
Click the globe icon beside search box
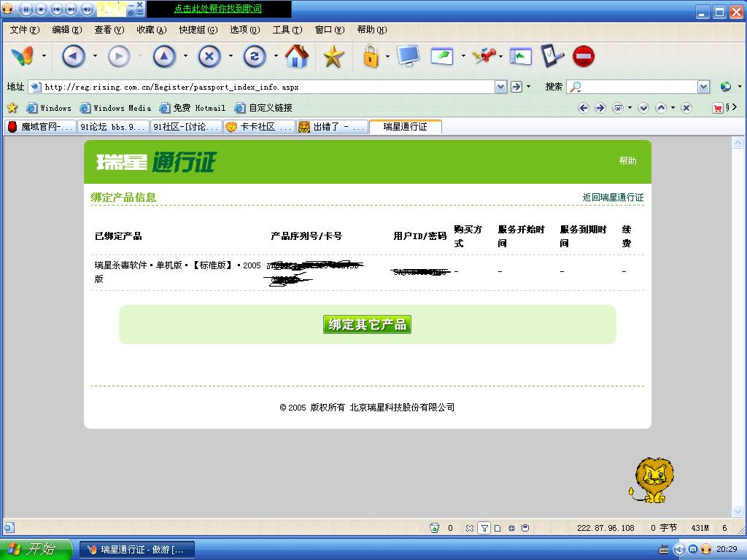point(726,87)
